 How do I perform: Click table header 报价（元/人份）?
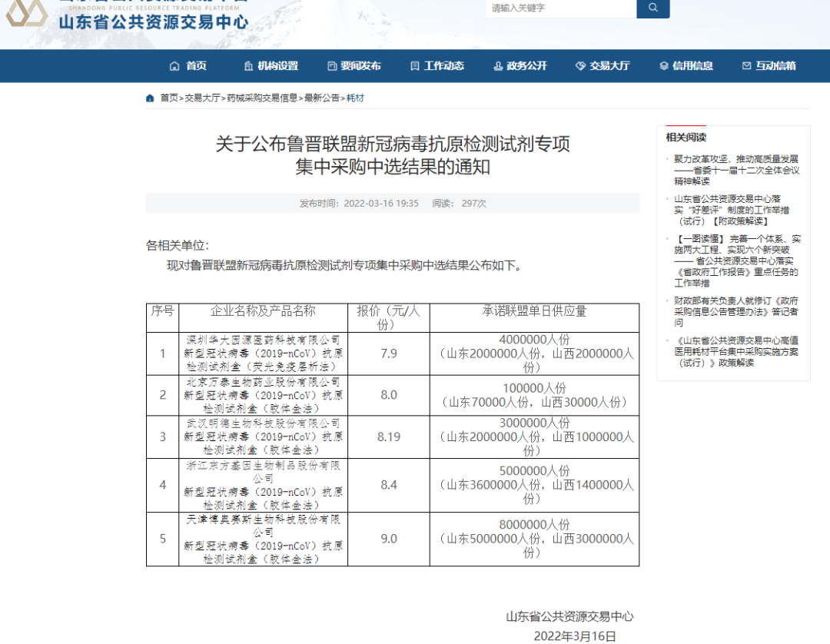click(x=388, y=317)
